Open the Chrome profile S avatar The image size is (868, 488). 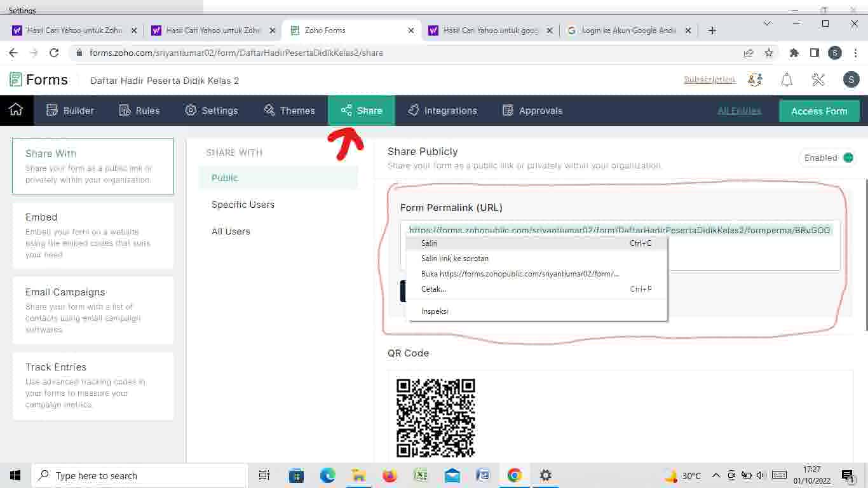click(835, 53)
